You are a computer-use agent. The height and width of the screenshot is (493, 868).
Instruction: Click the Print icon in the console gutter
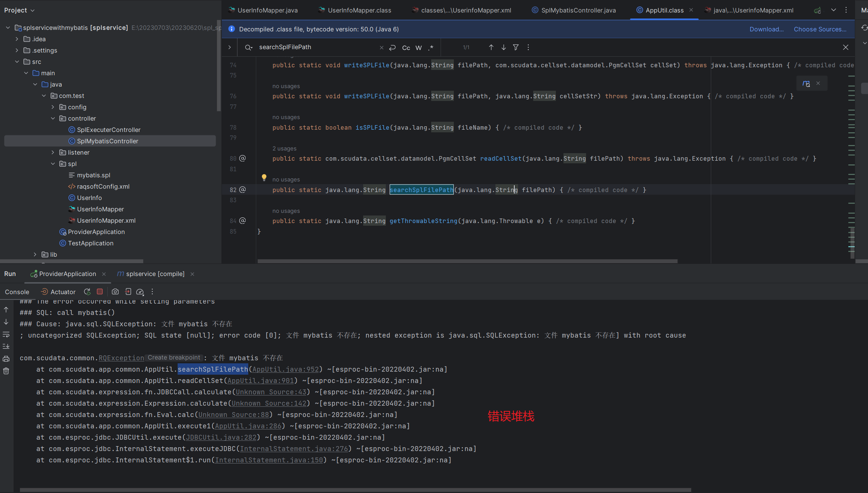pyautogui.click(x=6, y=358)
